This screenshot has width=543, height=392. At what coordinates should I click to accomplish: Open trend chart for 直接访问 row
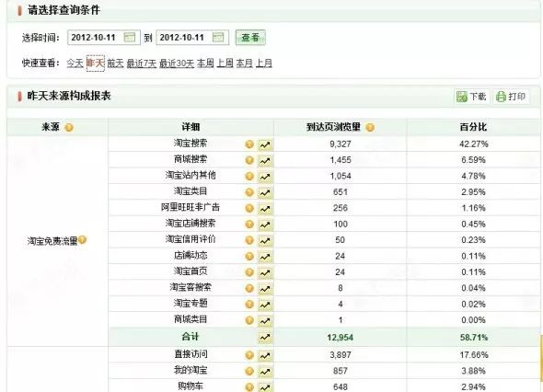pos(265,355)
